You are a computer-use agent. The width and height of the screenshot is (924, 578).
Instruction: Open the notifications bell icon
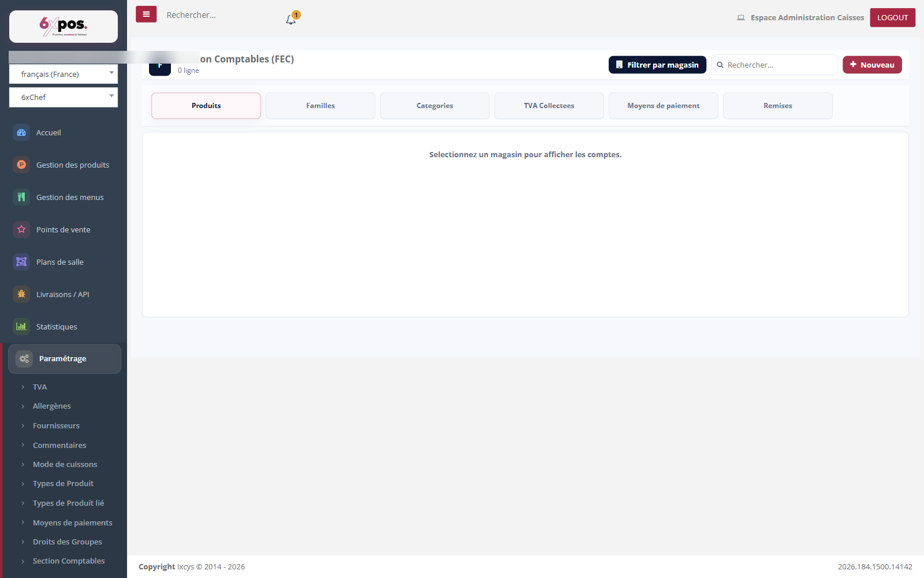pos(290,19)
